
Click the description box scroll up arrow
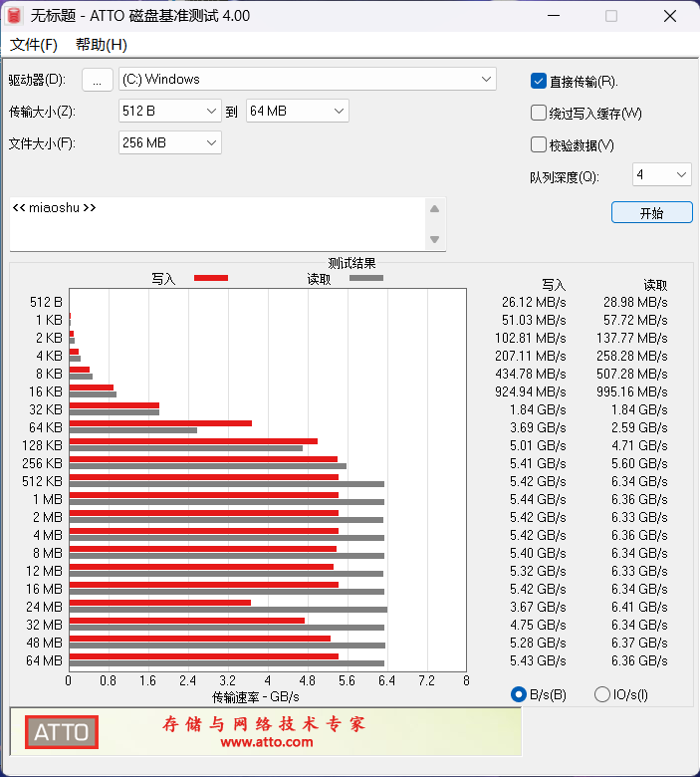[x=434, y=209]
